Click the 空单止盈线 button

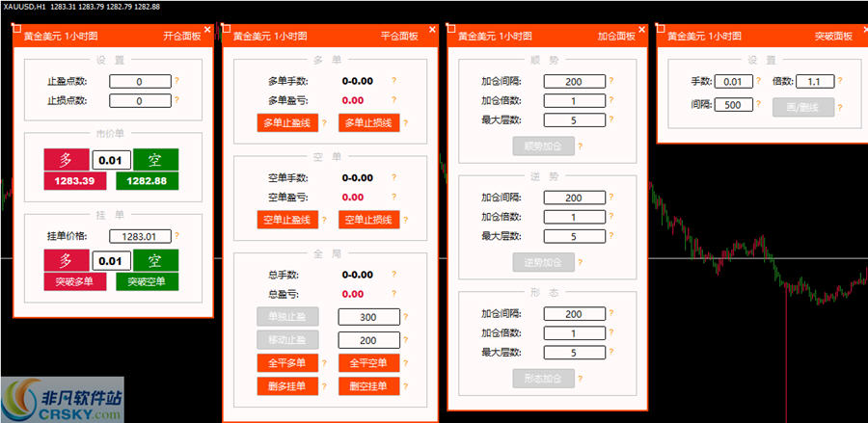pyautogui.click(x=287, y=220)
